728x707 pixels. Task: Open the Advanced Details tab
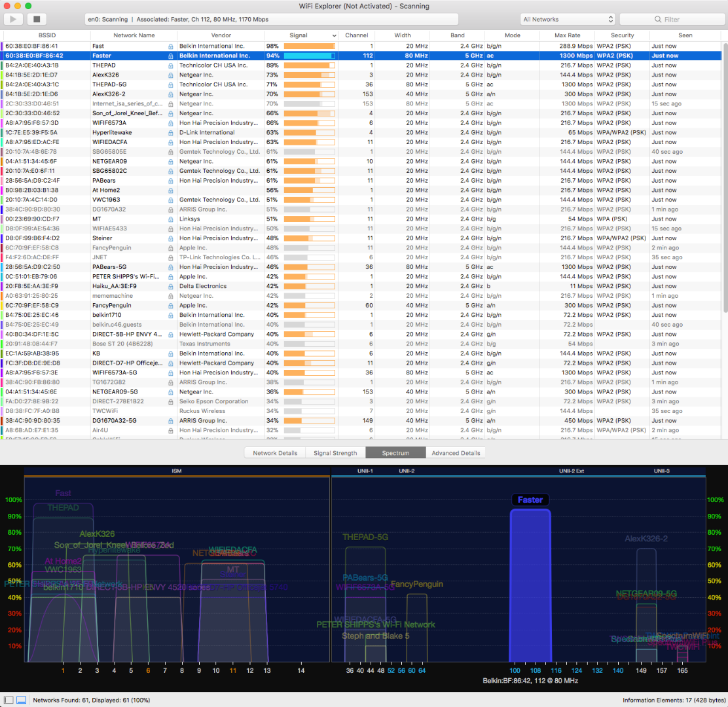click(456, 453)
